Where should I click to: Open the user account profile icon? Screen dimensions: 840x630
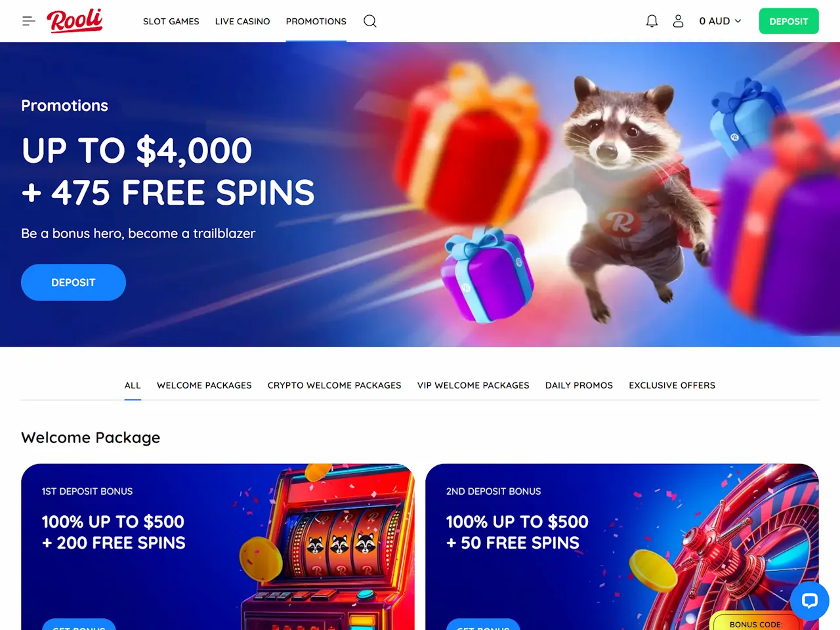678,21
